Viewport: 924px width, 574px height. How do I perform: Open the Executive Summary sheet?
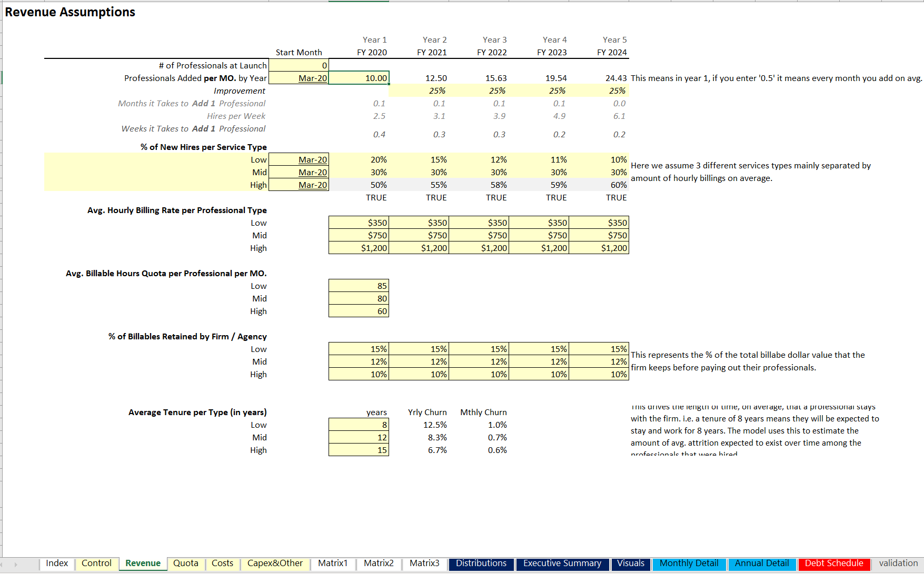pos(562,563)
